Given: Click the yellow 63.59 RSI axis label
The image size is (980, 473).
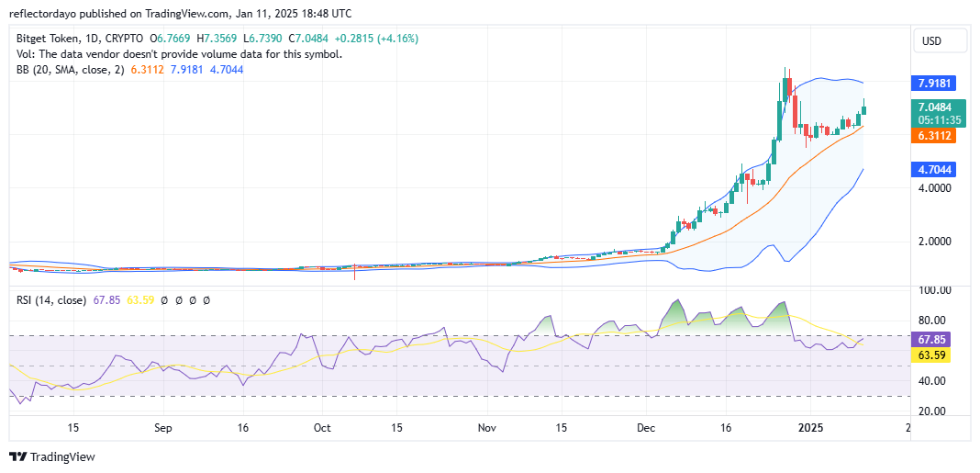Looking at the screenshot, I should click(x=931, y=356).
